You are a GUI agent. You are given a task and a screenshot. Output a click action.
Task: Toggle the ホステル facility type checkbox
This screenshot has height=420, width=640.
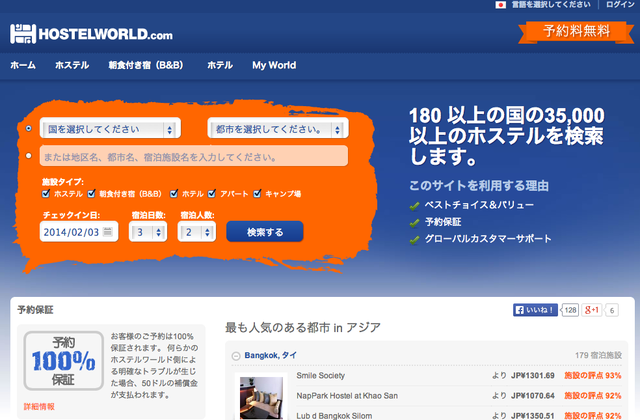coord(46,193)
